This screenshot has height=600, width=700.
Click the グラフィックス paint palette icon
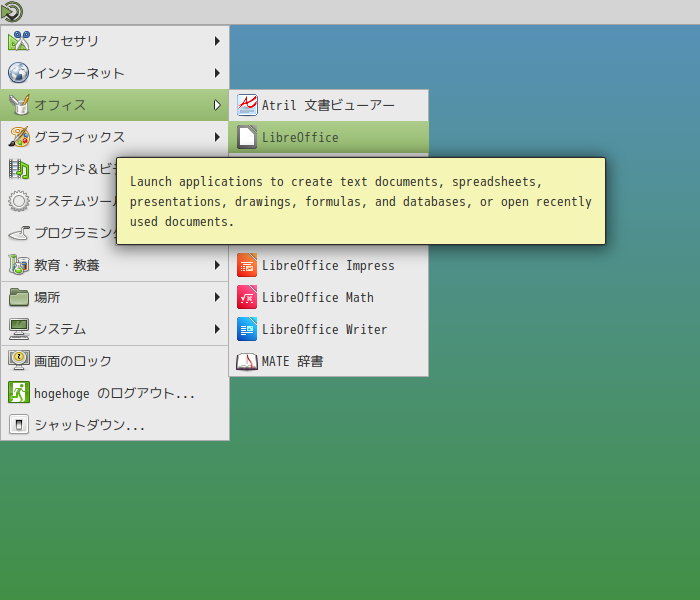(x=19, y=137)
